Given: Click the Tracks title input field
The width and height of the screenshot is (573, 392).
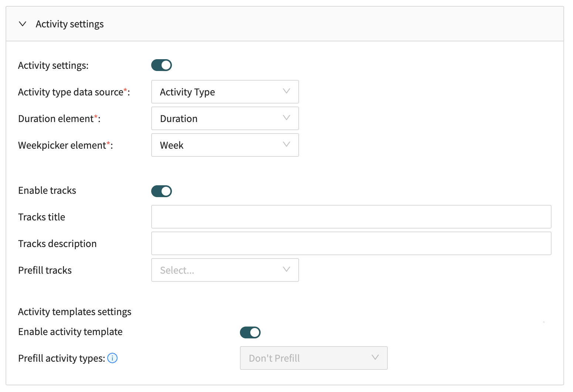Looking at the screenshot, I should tap(351, 217).
